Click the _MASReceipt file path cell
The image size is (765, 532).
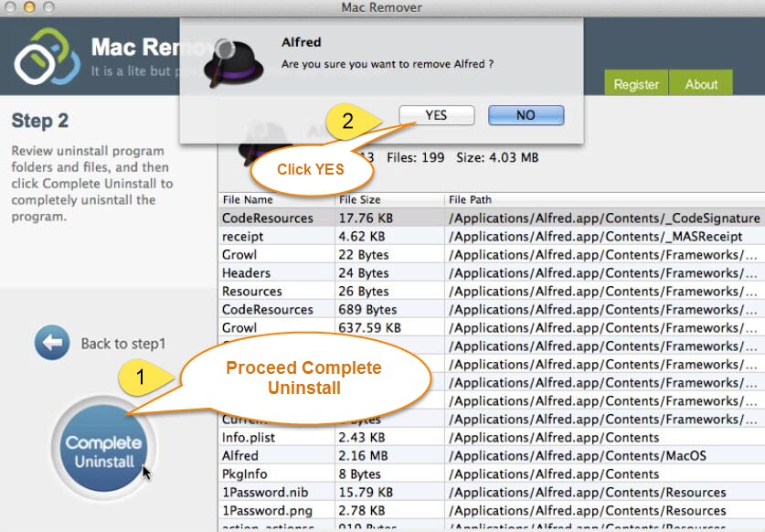[x=604, y=236]
